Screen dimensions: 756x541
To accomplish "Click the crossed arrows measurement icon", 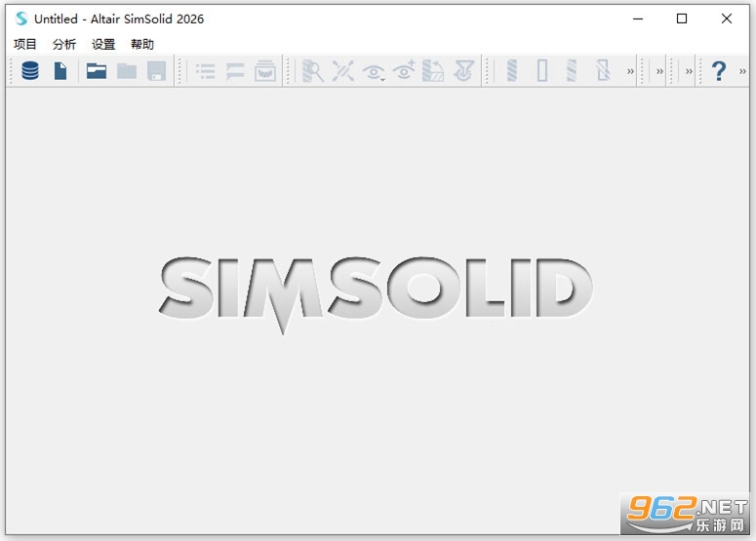I will (x=342, y=71).
